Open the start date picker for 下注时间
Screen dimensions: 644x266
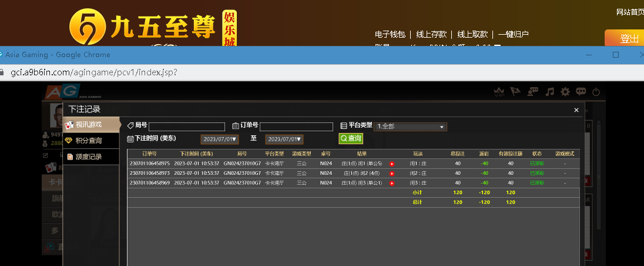pyautogui.click(x=219, y=139)
